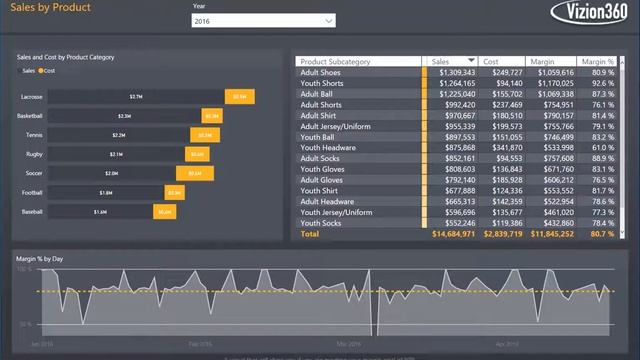
Task: Click the Basketball category label
Action: tap(30, 116)
